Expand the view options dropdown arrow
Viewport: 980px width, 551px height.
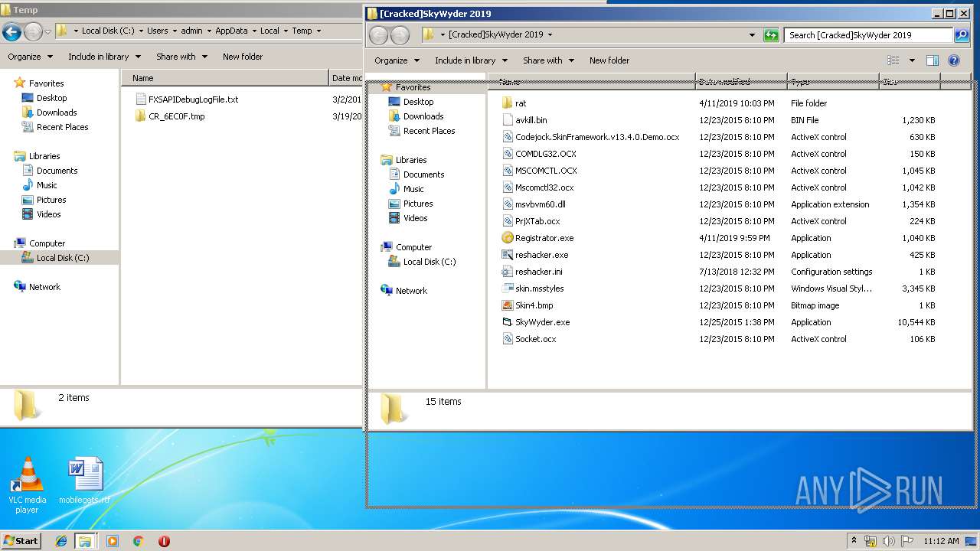(x=912, y=60)
